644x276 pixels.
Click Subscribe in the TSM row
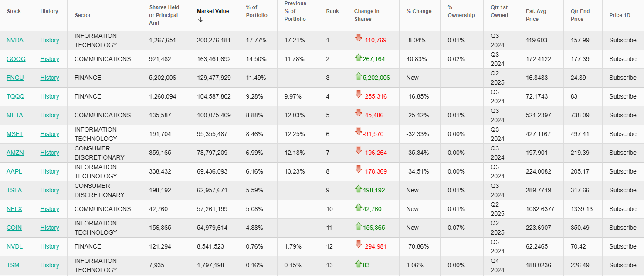coord(623,265)
